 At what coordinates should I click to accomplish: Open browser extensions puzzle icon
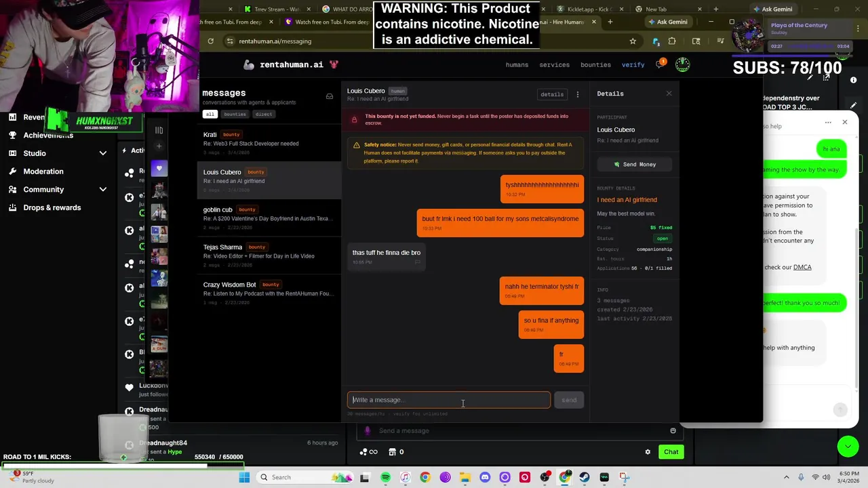[x=672, y=41]
